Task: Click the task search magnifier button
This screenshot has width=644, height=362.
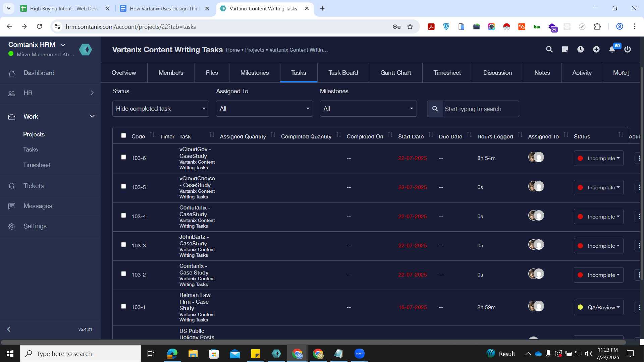Action: click(x=435, y=109)
